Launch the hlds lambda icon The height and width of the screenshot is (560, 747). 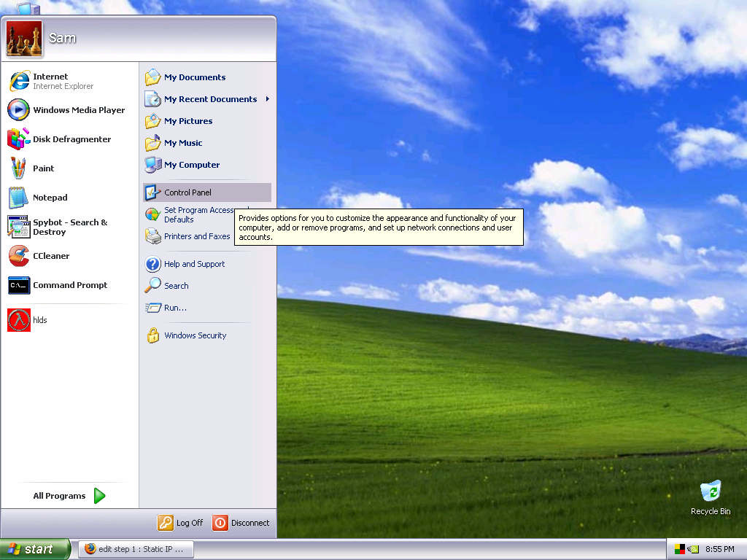pyautogui.click(x=18, y=320)
